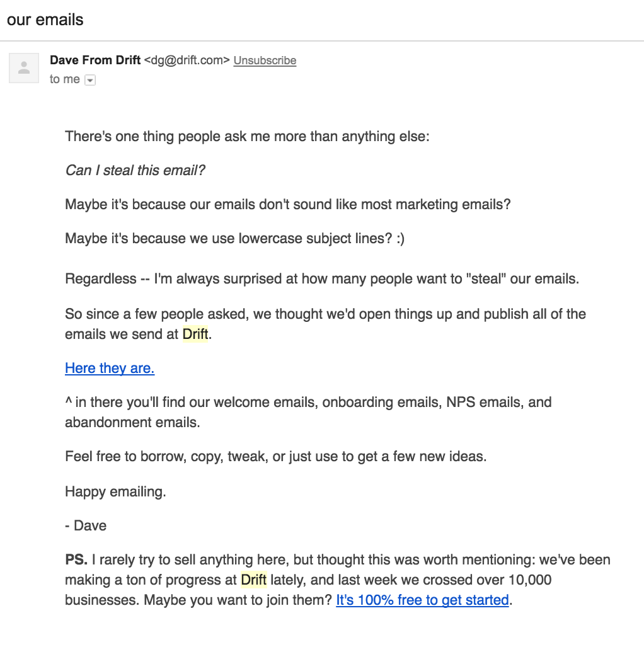Image resolution: width=644 pixels, height=664 pixels.
Task: Click the smiley in the lowercase subject lines sentence
Action: pos(400,238)
